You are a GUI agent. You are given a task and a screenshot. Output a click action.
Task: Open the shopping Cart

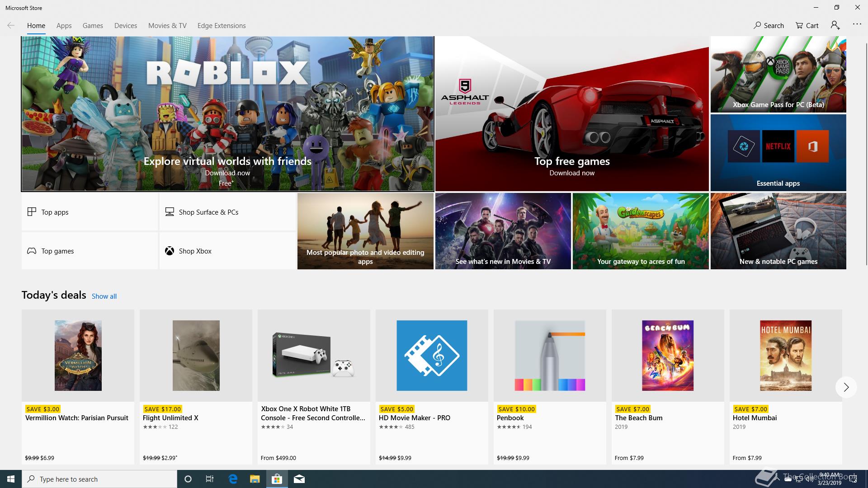tap(807, 25)
